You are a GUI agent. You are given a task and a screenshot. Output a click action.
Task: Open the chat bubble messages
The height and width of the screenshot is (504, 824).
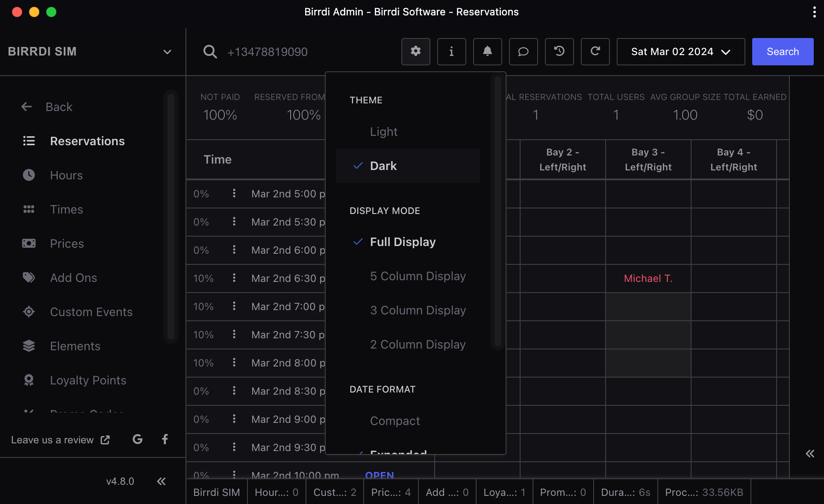pyautogui.click(x=523, y=52)
